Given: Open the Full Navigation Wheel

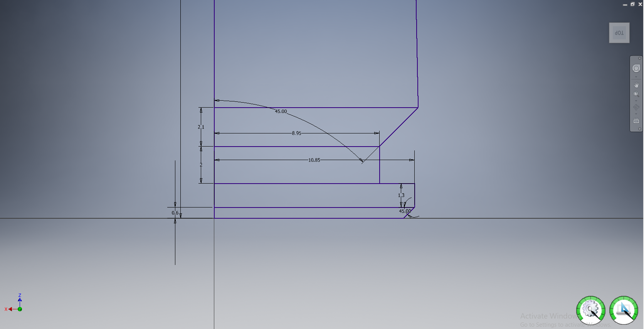Looking at the screenshot, I should click(636, 68).
